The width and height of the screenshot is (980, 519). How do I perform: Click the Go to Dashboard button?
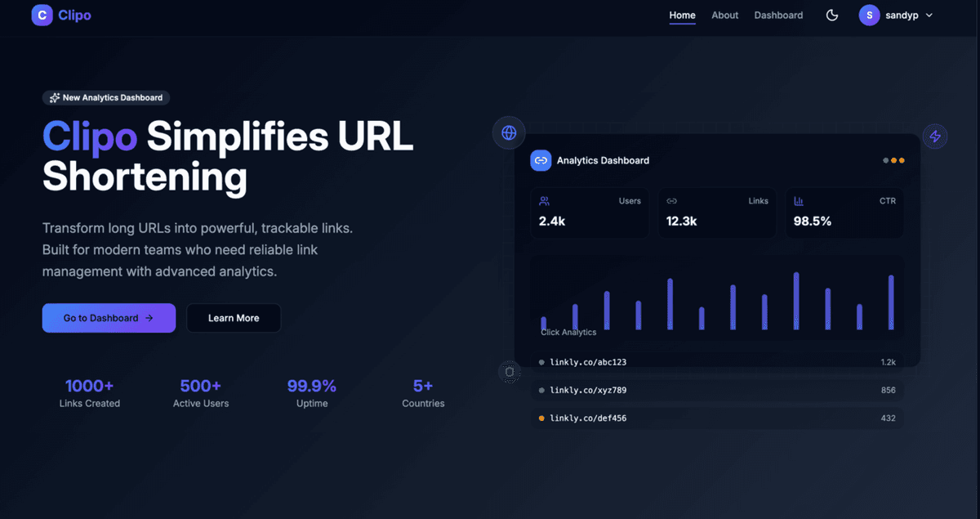point(109,318)
